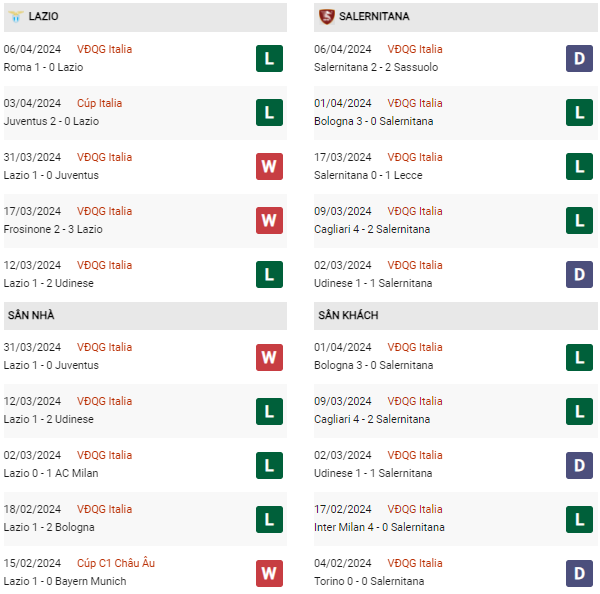The width and height of the screenshot is (600, 594).
Task: Click the LAZIO header title
Action: point(43,17)
